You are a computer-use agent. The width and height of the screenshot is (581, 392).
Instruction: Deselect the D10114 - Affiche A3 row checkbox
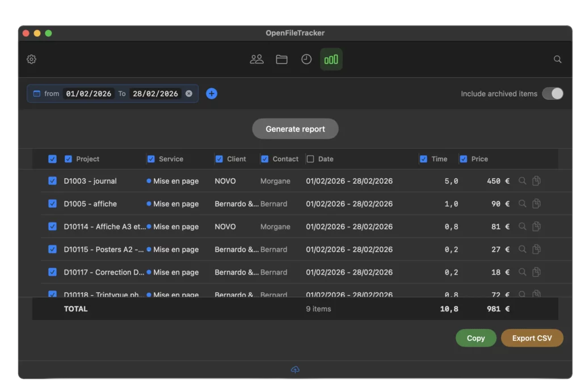pos(53,226)
